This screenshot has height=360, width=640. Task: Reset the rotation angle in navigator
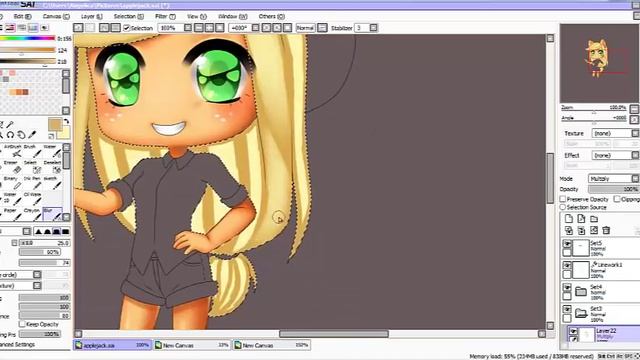tap(634, 120)
